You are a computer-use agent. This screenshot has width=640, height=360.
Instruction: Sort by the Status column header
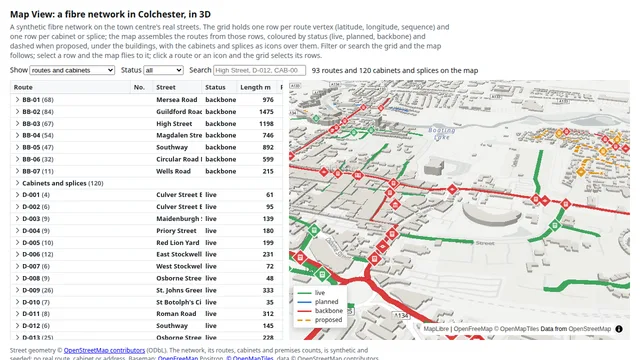219,87
